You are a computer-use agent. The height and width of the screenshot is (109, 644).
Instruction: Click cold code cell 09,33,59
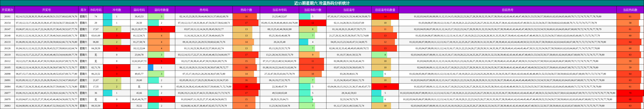click(96, 106)
